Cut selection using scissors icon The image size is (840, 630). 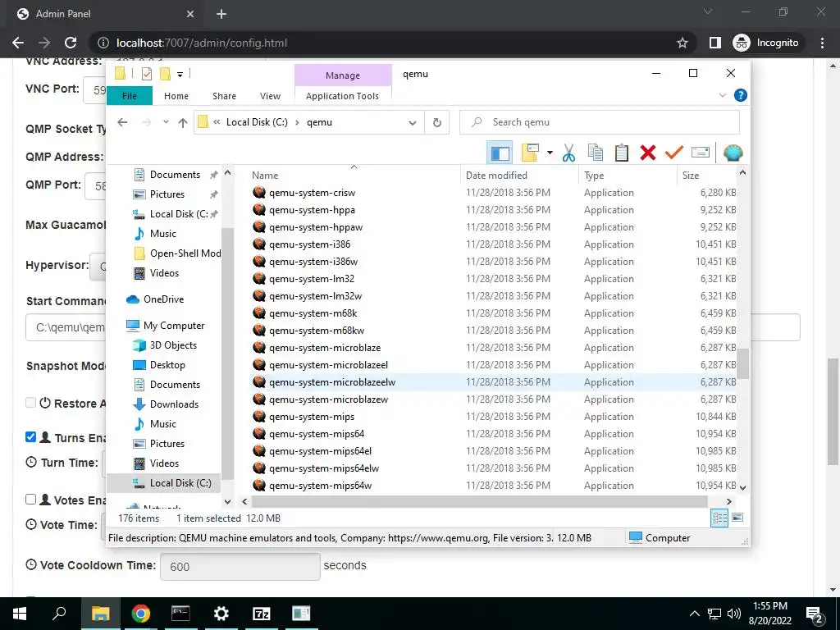click(568, 153)
